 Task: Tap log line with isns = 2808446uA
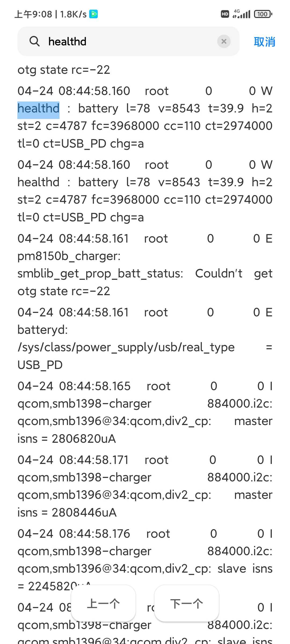pyautogui.click(x=145, y=486)
